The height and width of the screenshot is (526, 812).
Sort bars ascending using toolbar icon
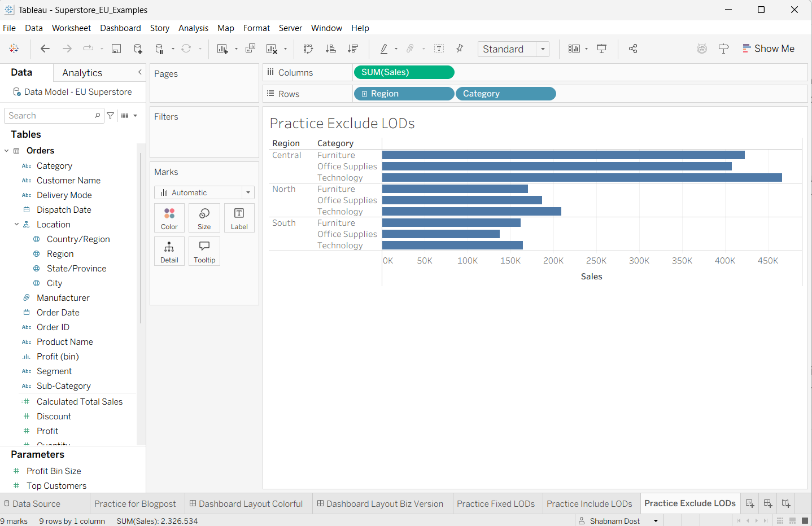pyautogui.click(x=331, y=49)
